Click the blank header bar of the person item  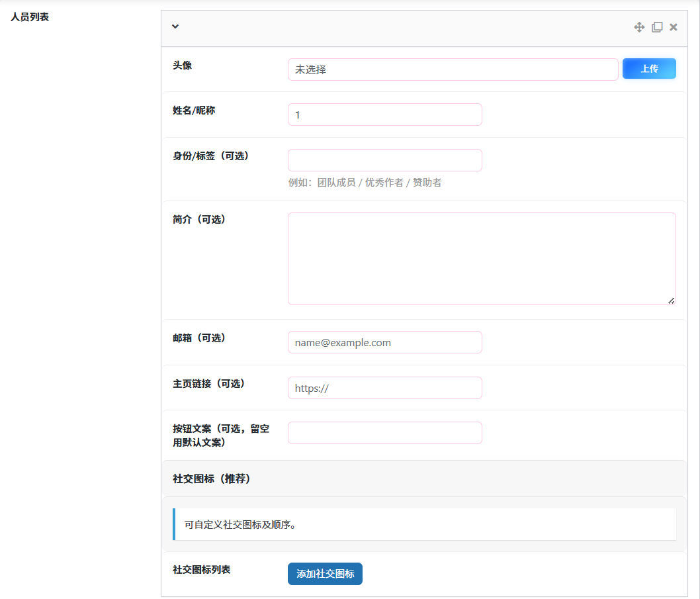click(x=397, y=27)
